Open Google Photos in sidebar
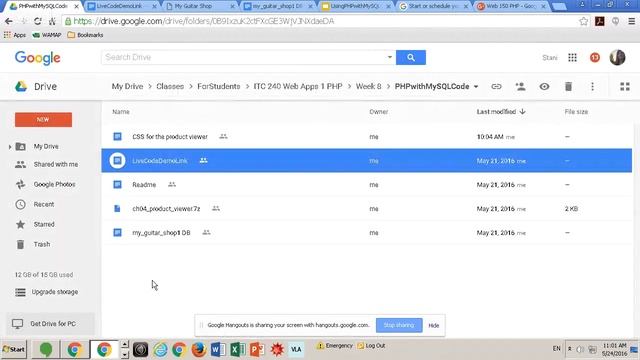The image size is (640, 360). click(x=54, y=184)
